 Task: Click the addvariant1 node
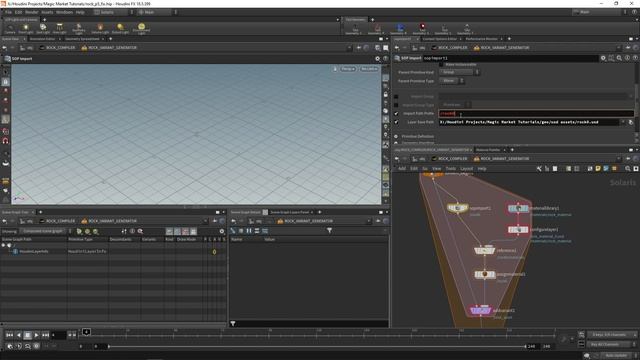pos(480,311)
